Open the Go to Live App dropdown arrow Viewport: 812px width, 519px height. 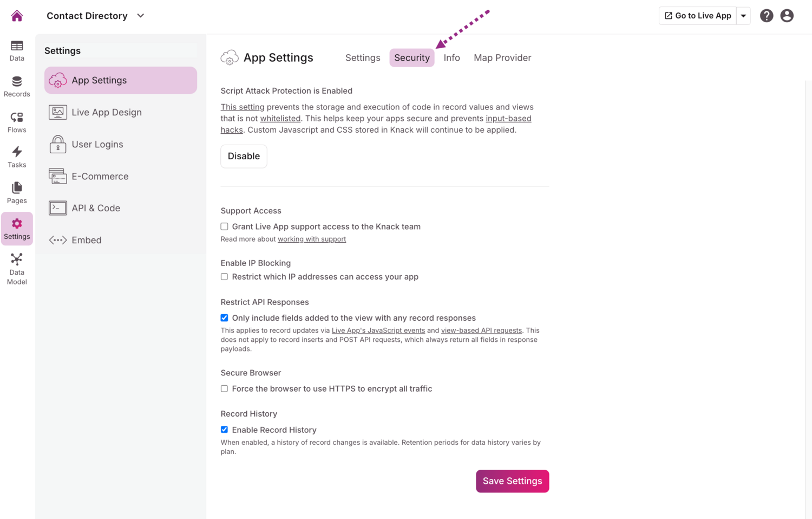click(x=743, y=16)
